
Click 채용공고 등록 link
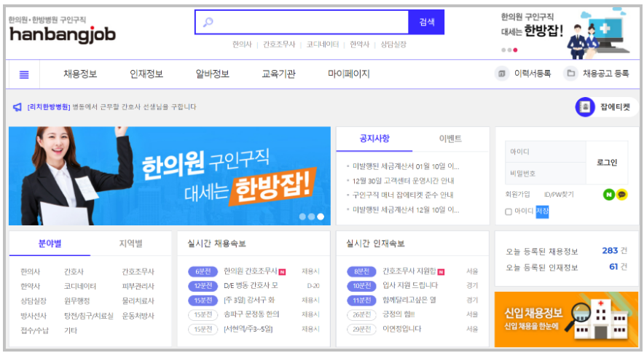(606, 74)
